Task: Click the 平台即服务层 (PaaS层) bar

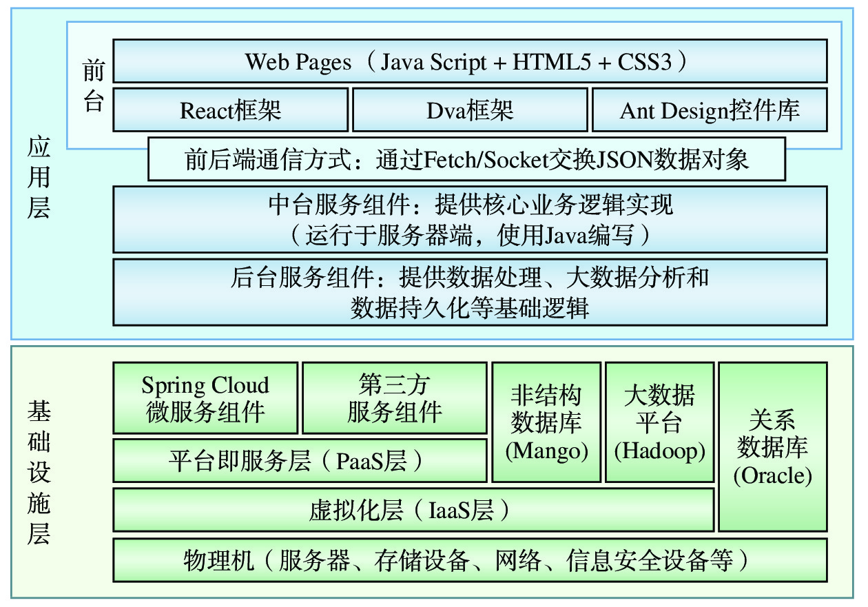Action: 299,460
